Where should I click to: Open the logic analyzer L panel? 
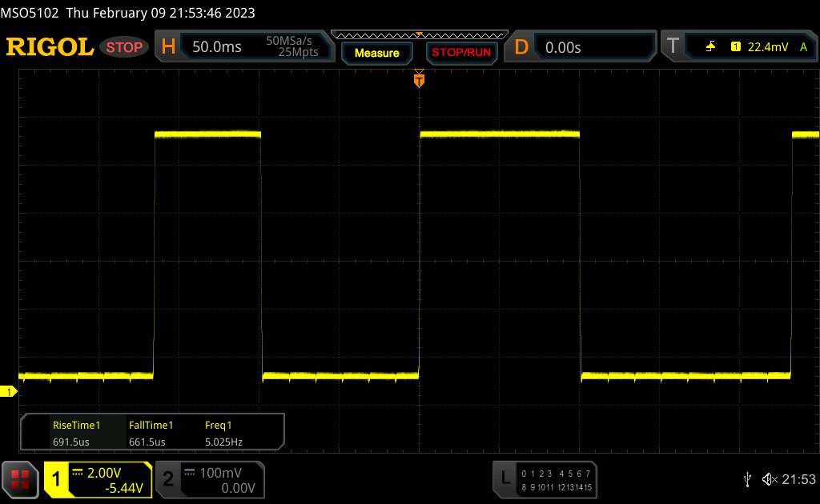tap(504, 478)
